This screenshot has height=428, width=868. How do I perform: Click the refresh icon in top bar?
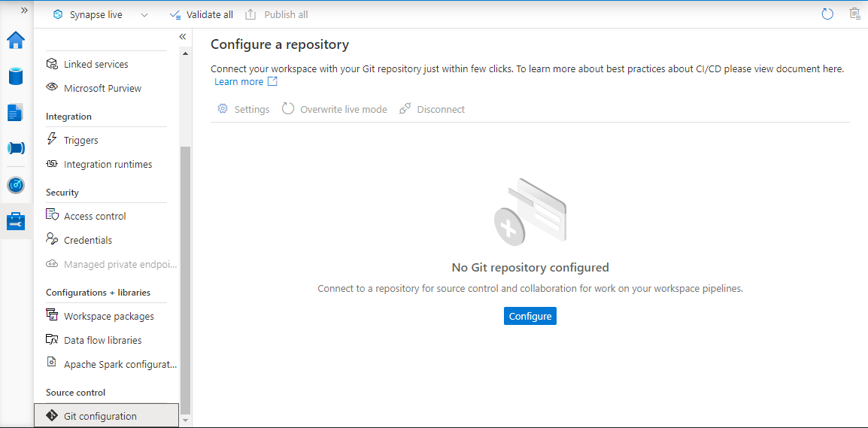pos(827,14)
